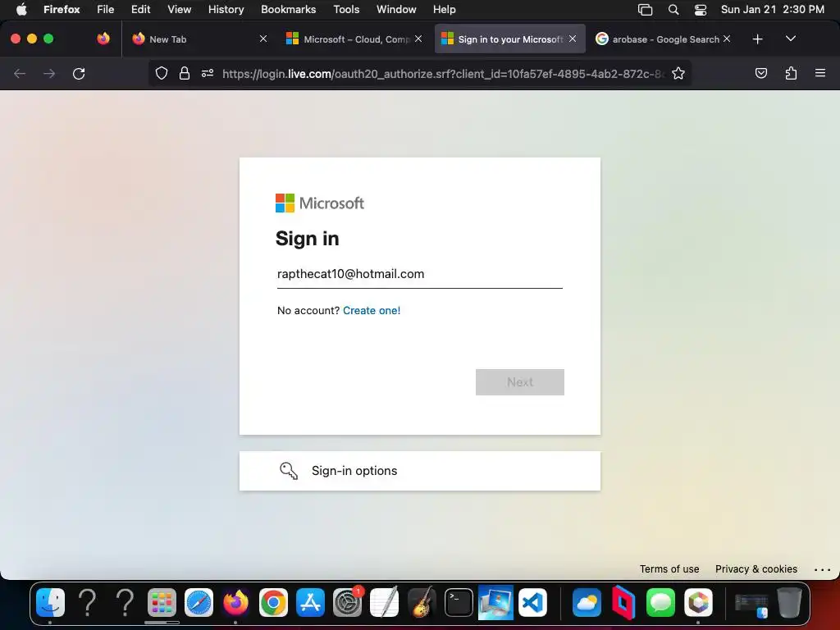Open App Store from the Dock
This screenshot has height=630, width=840.
pyautogui.click(x=310, y=602)
